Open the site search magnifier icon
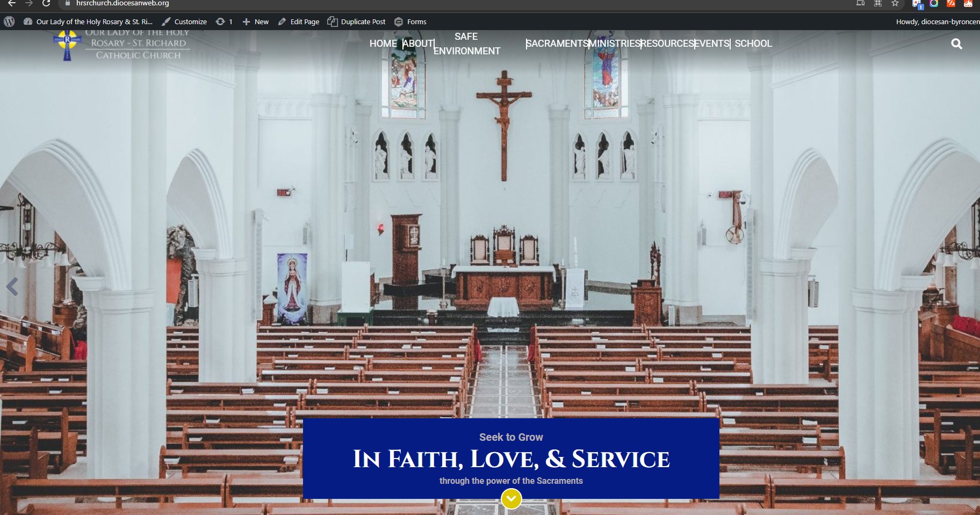Screen dimensions: 980x515 (956, 44)
